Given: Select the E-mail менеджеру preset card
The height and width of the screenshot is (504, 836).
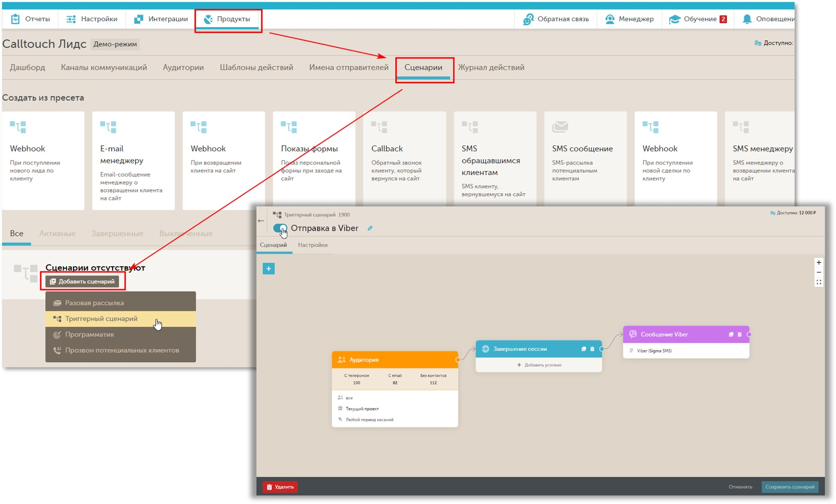Looking at the screenshot, I should (133, 160).
